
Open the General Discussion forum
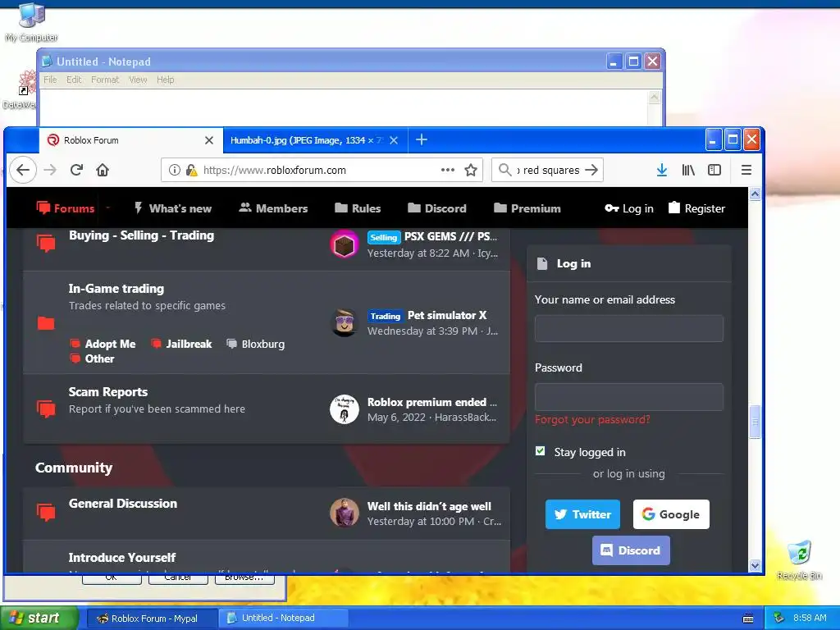[x=123, y=504]
